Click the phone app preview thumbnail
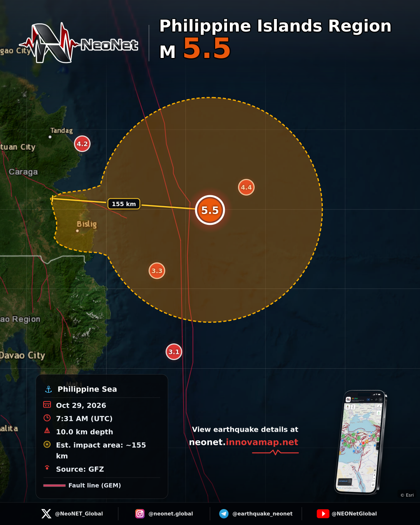The image size is (420, 525). click(x=360, y=442)
